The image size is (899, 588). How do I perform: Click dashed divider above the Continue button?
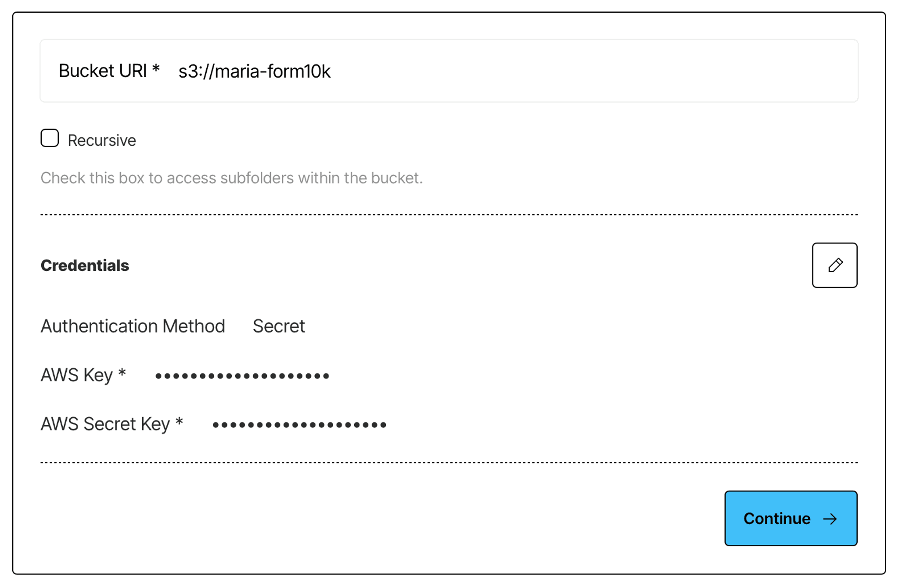point(449,462)
